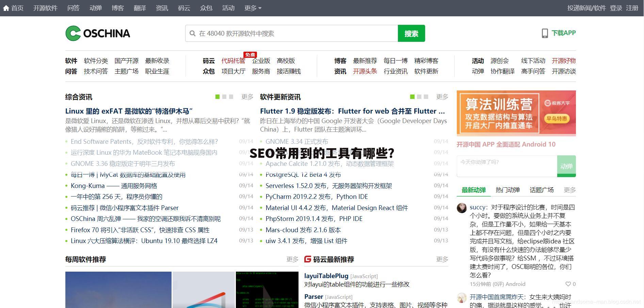Open 众包 in top navigation bar
The image size is (644, 308).
point(206,8)
